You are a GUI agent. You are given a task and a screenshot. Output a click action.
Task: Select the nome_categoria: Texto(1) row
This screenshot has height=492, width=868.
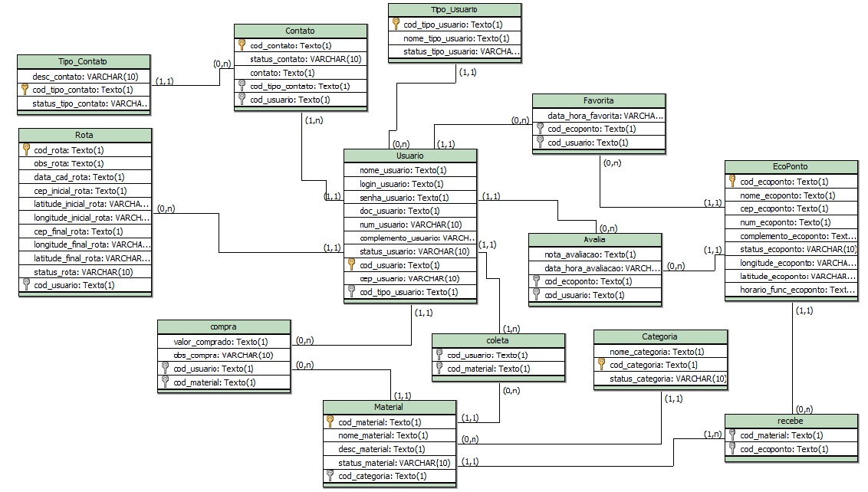pyautogui.click(x=660, y=352)
